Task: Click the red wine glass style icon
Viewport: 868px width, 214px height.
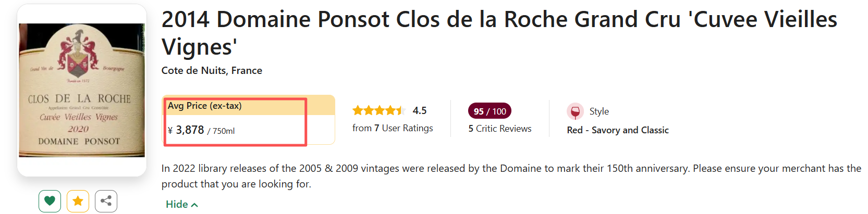Action: [x=575, y=111]
